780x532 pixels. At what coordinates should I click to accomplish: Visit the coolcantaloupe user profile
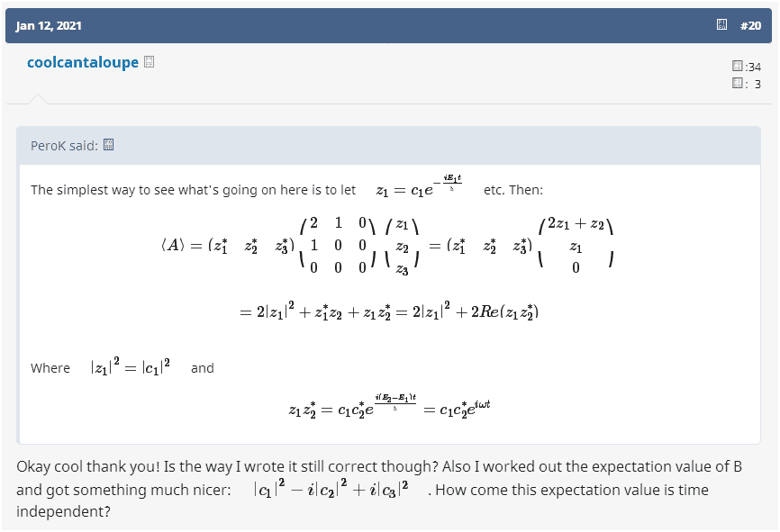pos(83,63)
